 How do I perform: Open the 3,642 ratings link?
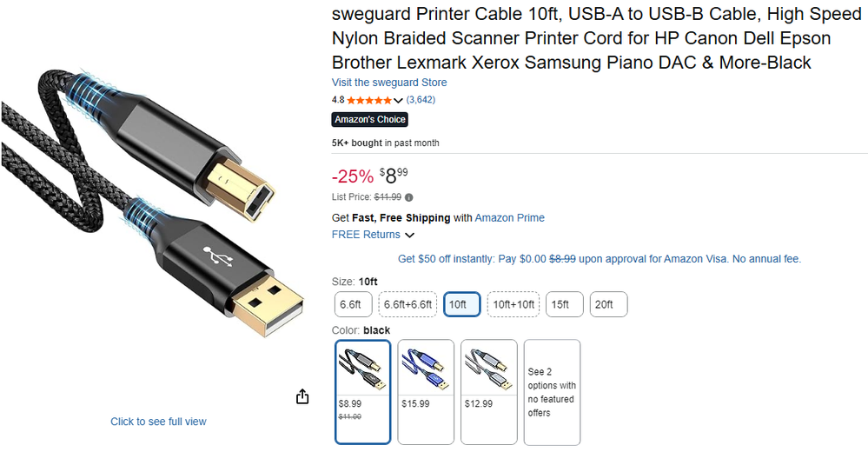(x=421, y=100)
